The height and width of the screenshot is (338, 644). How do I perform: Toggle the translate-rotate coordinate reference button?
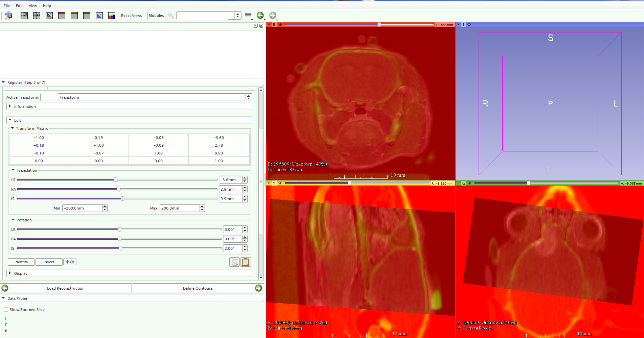point(70,262)
